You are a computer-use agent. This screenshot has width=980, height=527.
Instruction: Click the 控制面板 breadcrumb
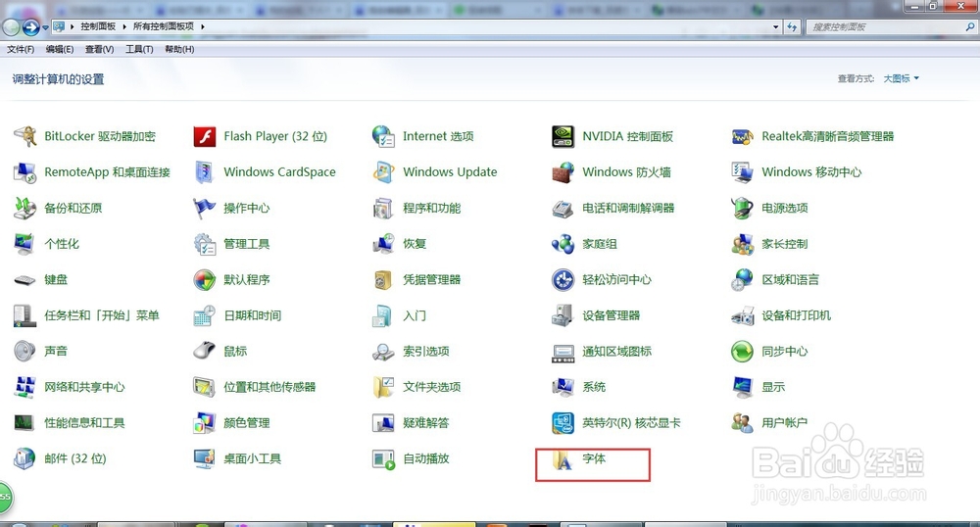(x=98, y=26)
